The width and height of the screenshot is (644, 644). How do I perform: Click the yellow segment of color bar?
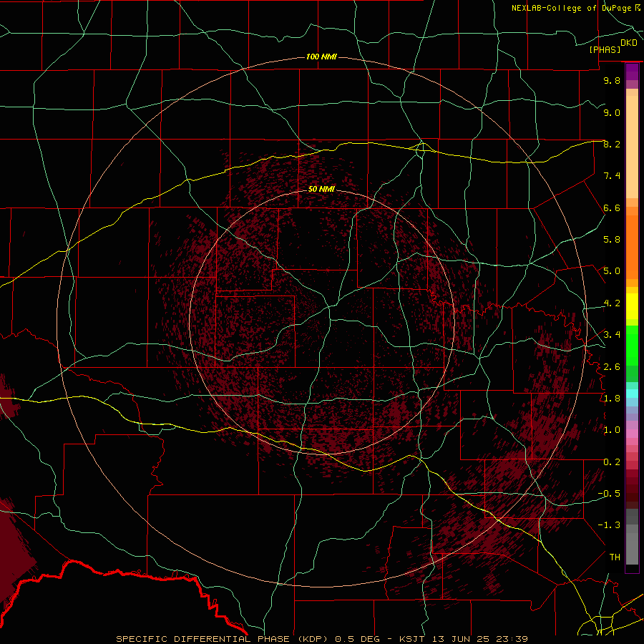coord(632,306)
